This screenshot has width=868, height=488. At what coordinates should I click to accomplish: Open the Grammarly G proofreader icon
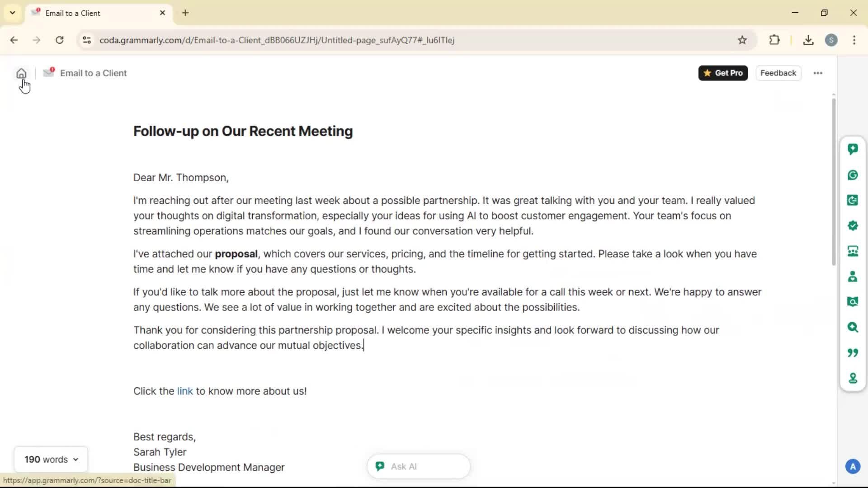853,175
